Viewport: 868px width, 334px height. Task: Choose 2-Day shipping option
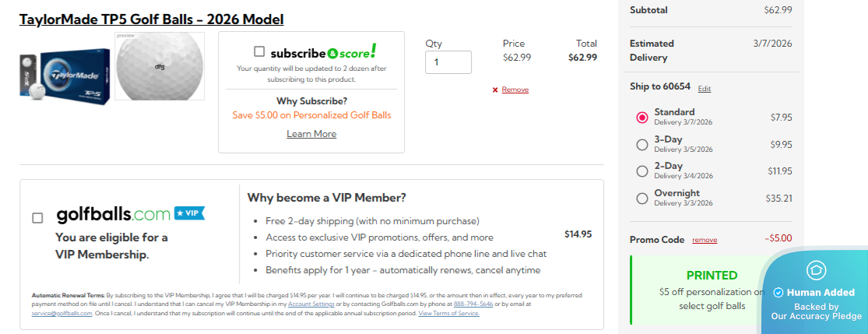(642, 171)
